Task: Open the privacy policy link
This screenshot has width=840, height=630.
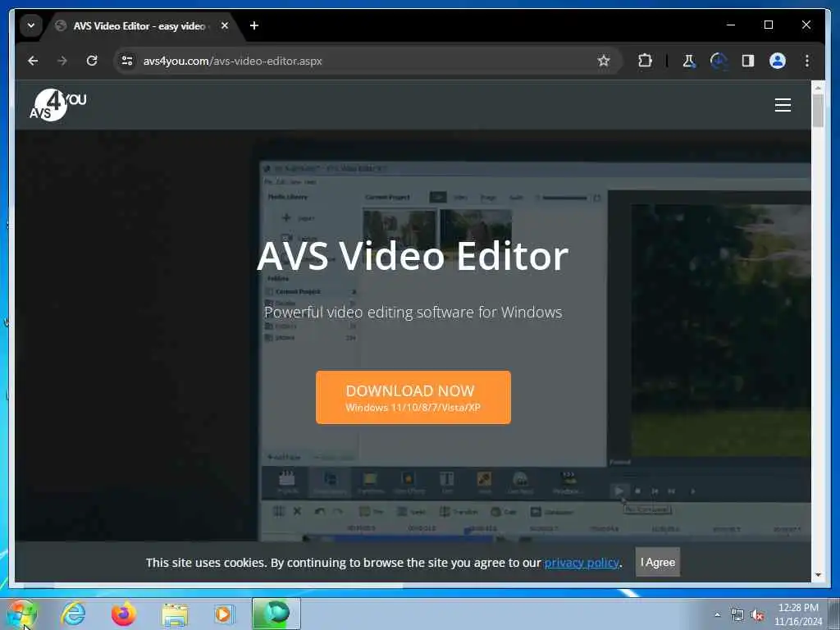Action: coord(582,563)
